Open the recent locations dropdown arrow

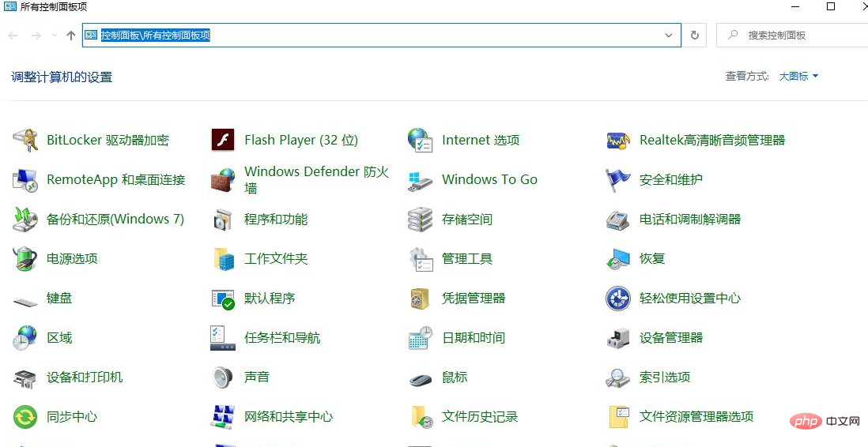(55, 36)
